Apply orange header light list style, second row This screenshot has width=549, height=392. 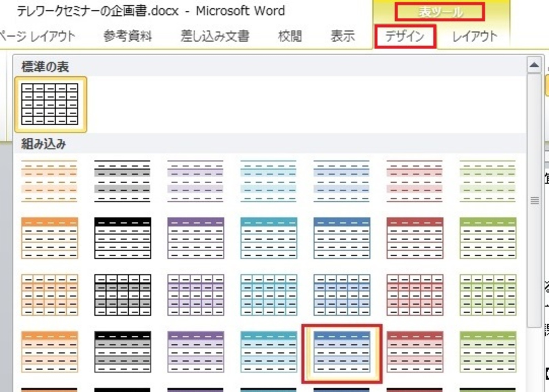(49, 238)
